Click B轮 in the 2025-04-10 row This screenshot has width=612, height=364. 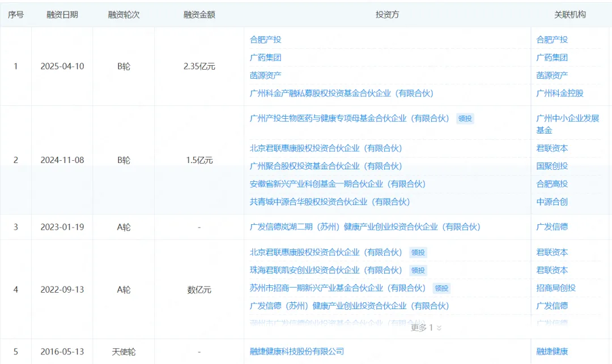[x=124, y=67]
